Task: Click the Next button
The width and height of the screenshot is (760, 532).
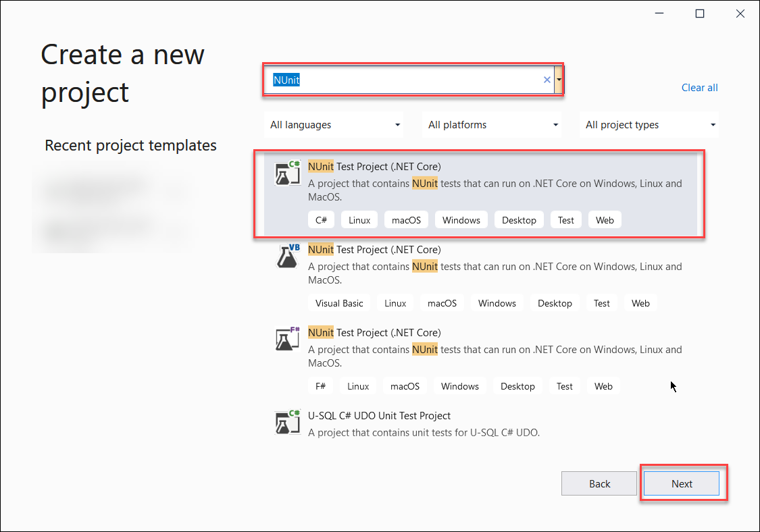Action: point(682,483)
